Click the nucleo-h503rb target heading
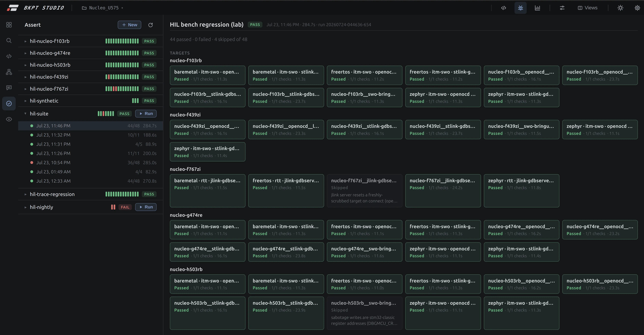Image resolution: width=644 pixels, height=335 pixels. [x=186, y=269]
